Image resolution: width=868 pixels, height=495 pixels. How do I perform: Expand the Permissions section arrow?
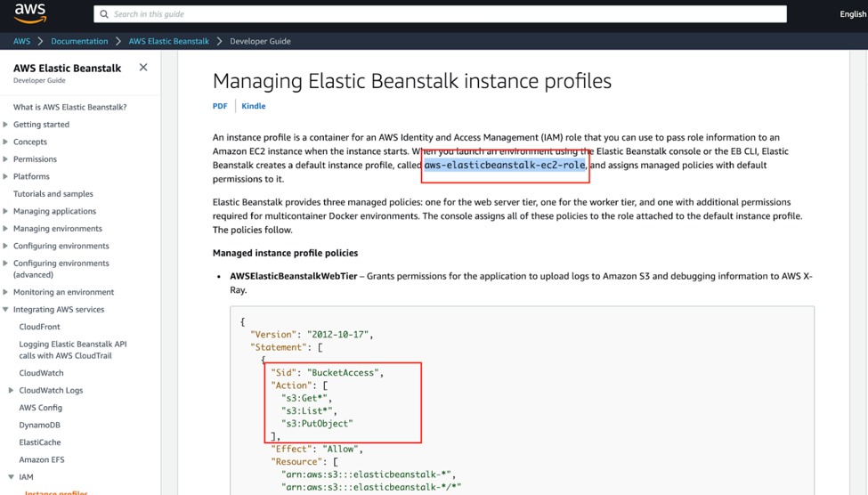point(5,158)
